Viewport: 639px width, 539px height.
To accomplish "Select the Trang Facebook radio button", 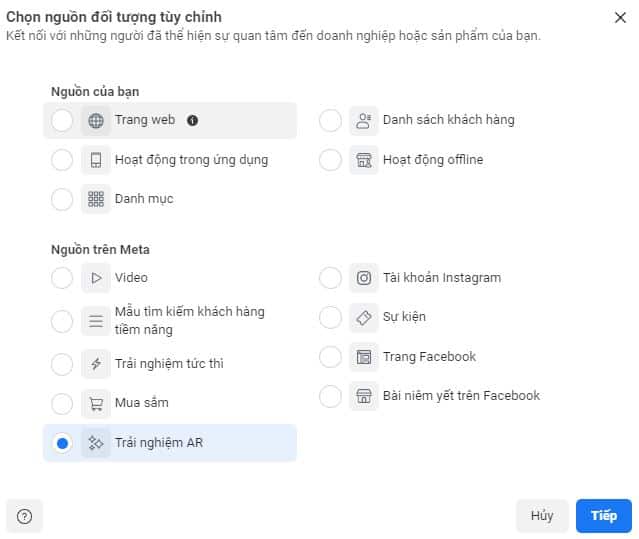I will pos(330,356).
